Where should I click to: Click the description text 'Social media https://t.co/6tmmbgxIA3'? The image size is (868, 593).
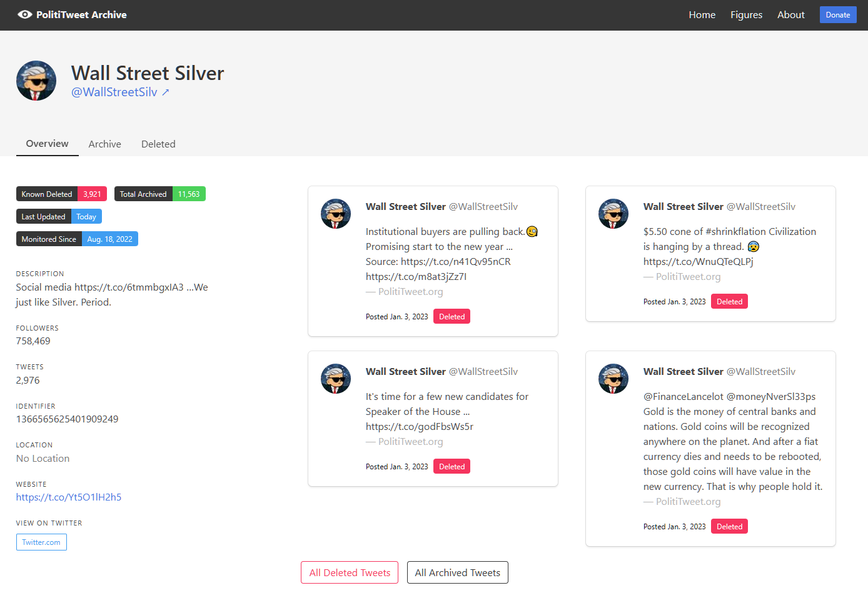(x=100, y=287)
